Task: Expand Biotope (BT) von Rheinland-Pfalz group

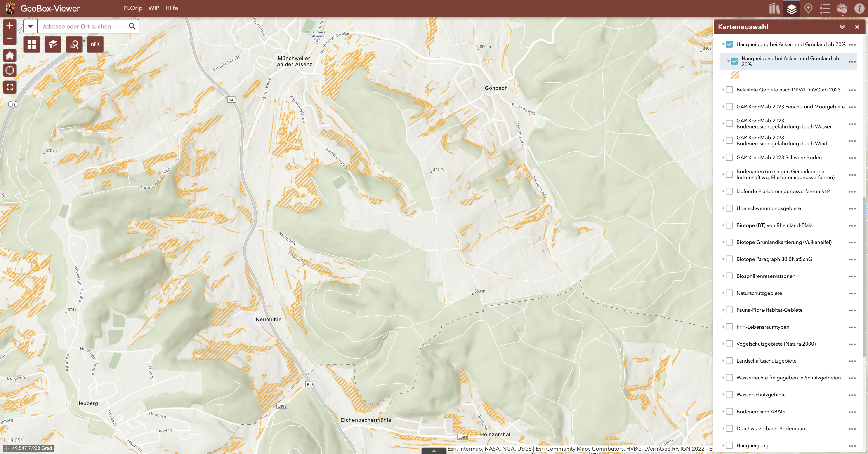Action: [x=723, y=225]
